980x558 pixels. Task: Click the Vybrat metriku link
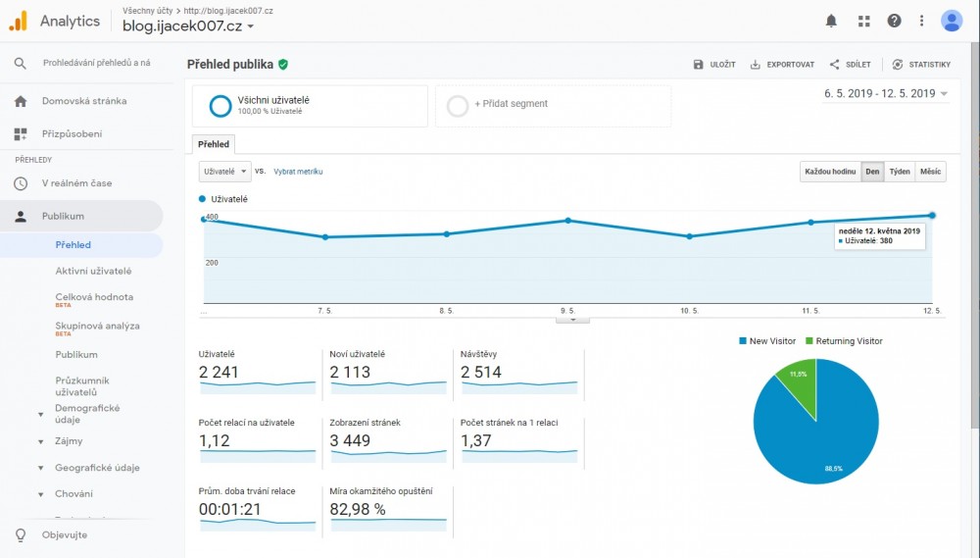[298, 172]
